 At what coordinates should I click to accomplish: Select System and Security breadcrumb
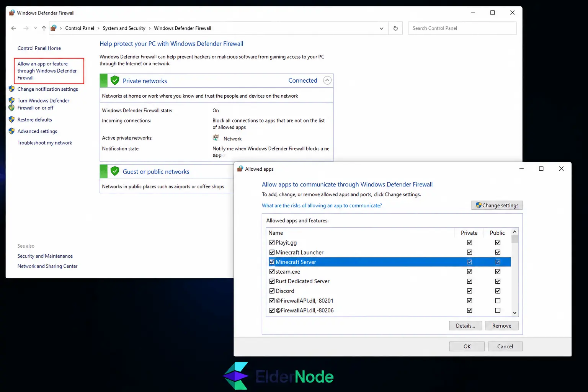(x=124, y=28)
